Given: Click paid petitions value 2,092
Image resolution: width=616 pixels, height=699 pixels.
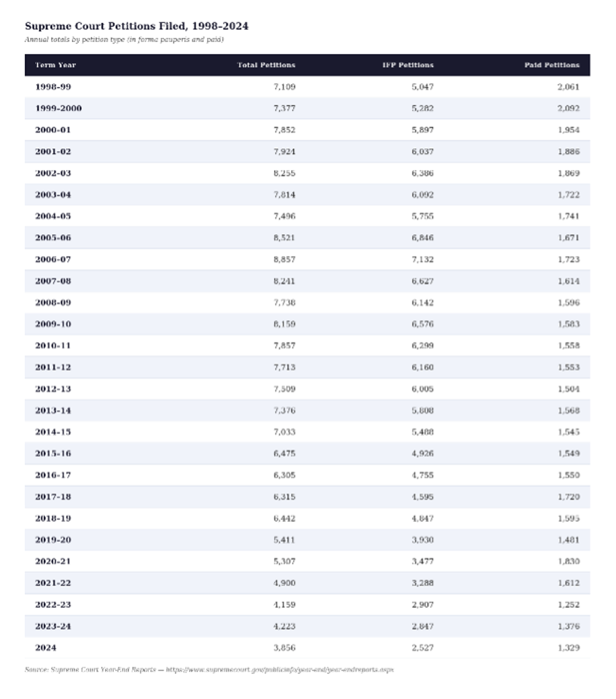Looking at the screenshot, I should coord(568,108).
